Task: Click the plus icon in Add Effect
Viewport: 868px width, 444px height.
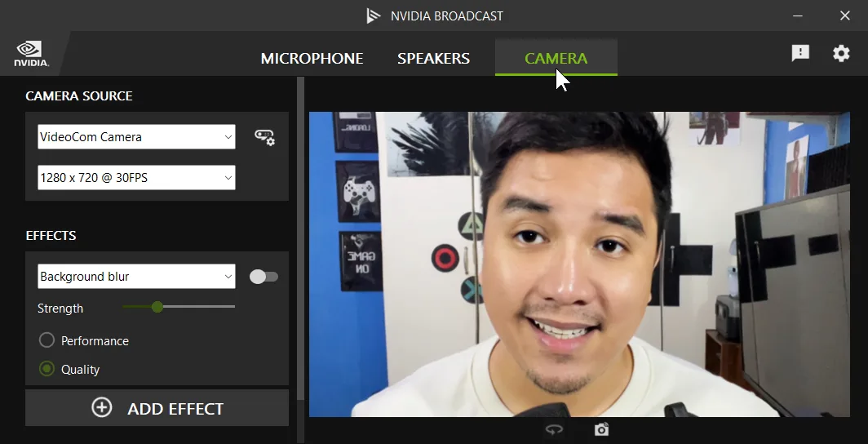Action: point(102,408)
